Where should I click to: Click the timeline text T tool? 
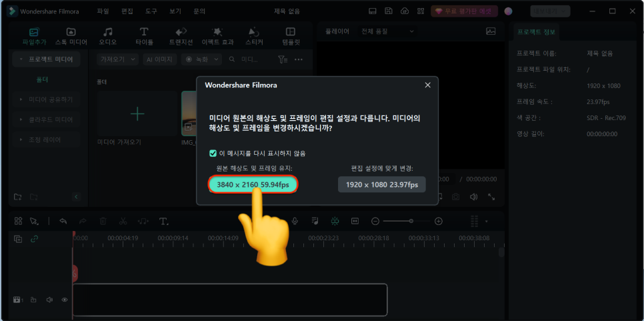click(x=164, y=221)
